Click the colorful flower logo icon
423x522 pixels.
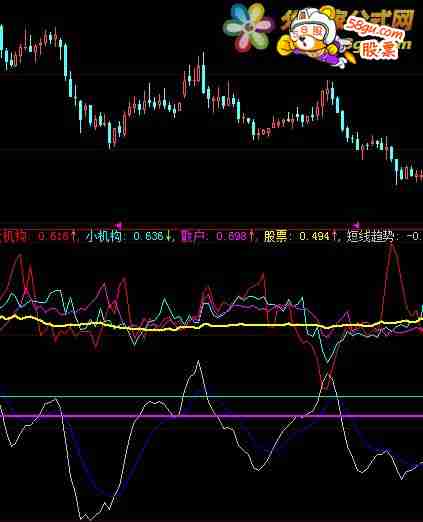click(247, 27)
